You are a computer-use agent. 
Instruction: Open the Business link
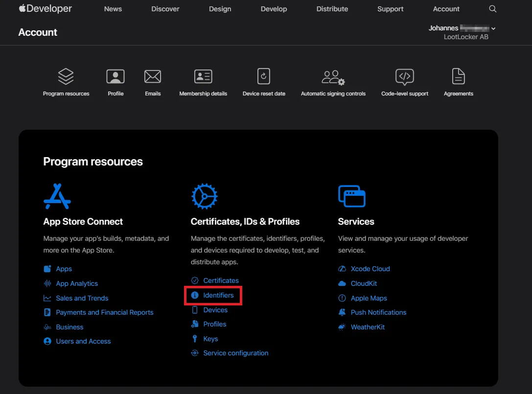(x=69, y=327)
